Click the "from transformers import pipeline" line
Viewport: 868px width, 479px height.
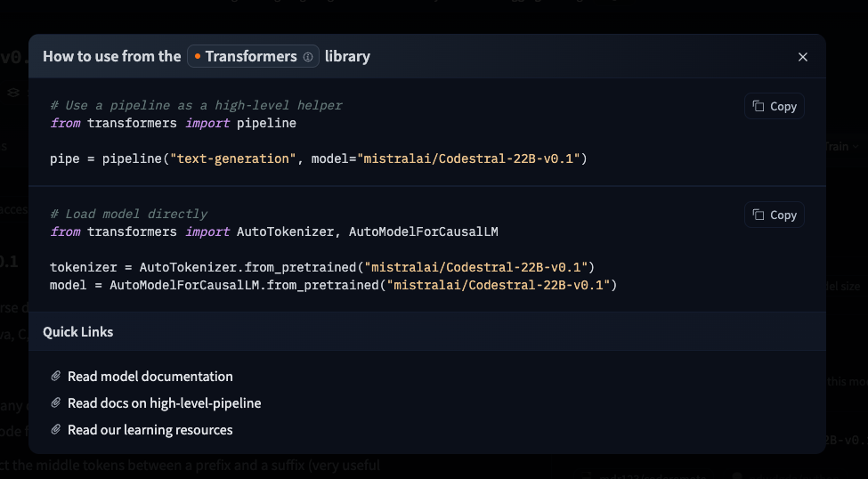[x=173, y=123]
